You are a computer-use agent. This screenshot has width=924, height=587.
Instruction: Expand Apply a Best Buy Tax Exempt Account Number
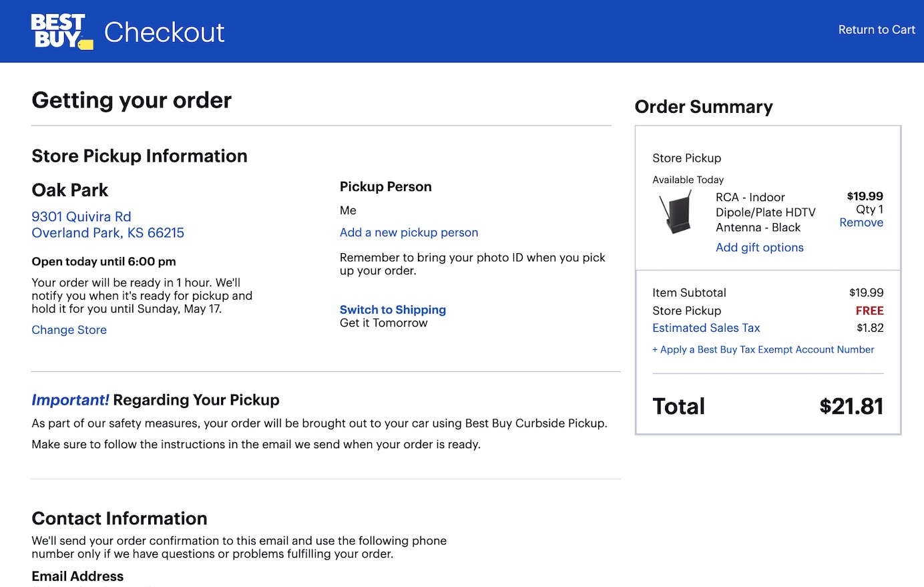(762, 349)
